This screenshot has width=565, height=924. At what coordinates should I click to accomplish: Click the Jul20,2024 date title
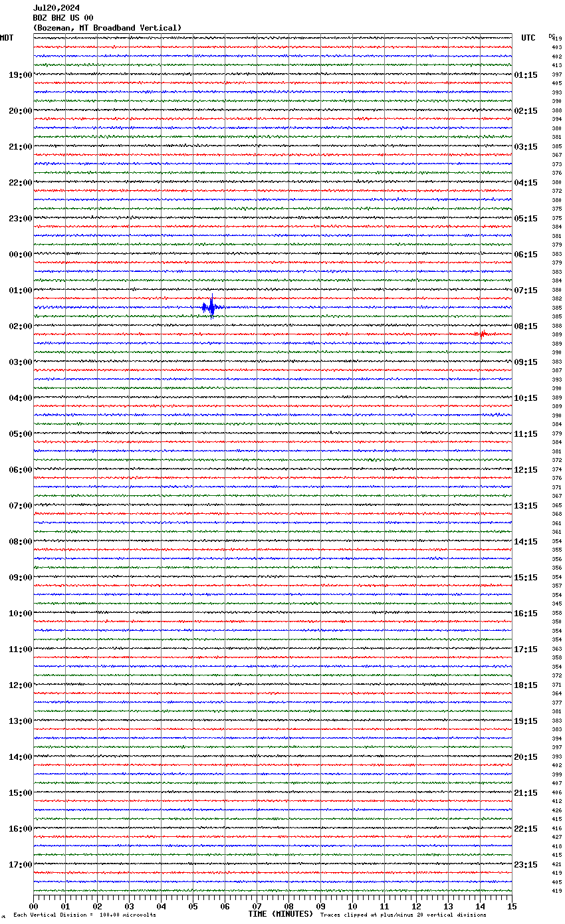[56, 8]
